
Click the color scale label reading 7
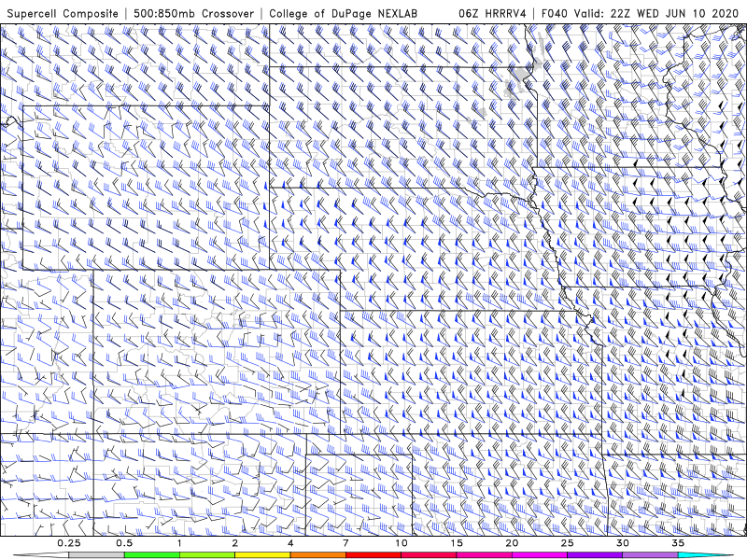(345, 543)
